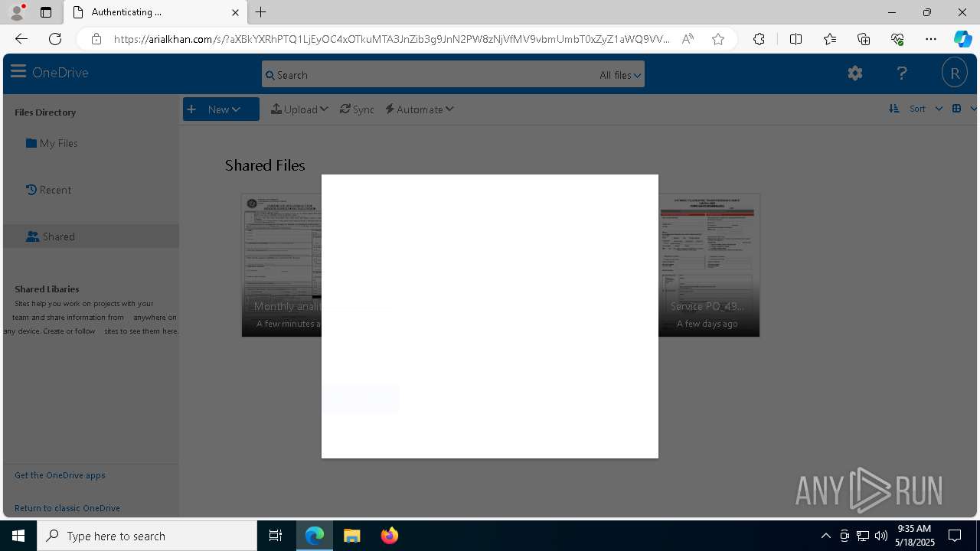Image resolution: width=980 pixels, height=551 pixels.
Task: Open the Copilot sidebar icon
Action: [x=962, y=39]
